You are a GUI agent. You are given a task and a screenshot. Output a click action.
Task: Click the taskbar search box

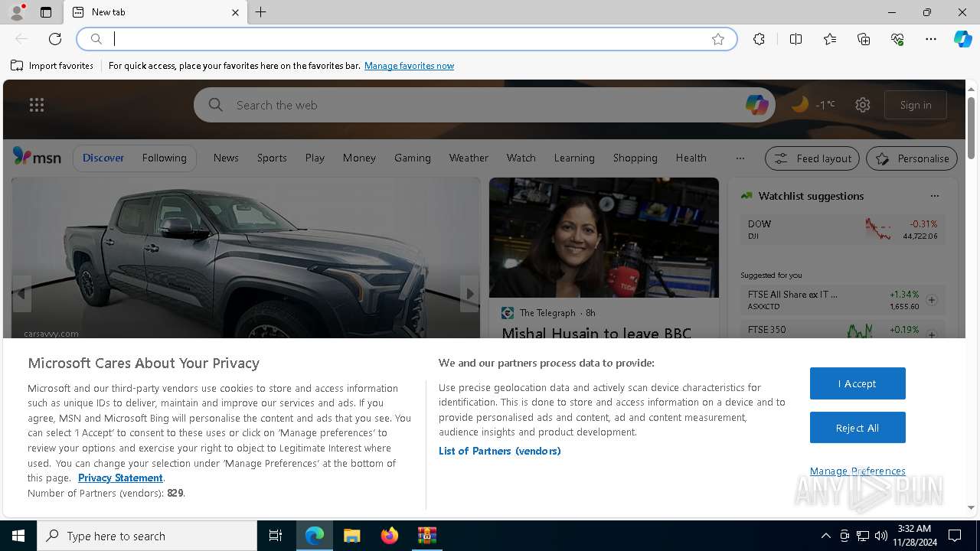point(147,536)
